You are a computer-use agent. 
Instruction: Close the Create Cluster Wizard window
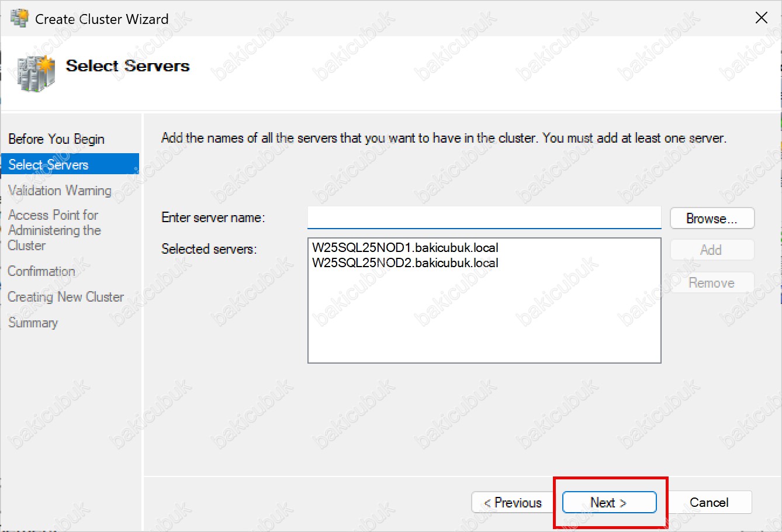761,18
